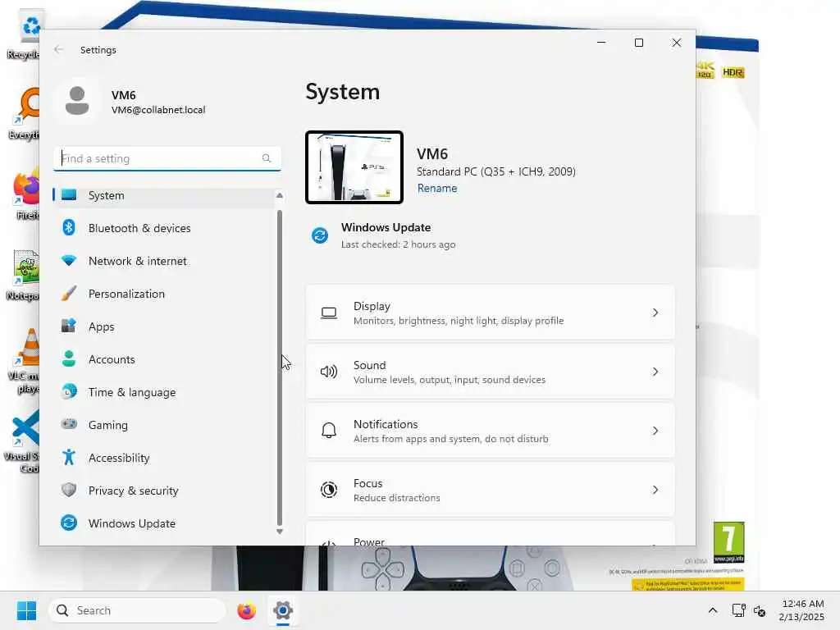Image resolution: width=840 pixels, height=630 pixels.
Task: Click the taskbar Search box
Action: (x=138, y=610)
